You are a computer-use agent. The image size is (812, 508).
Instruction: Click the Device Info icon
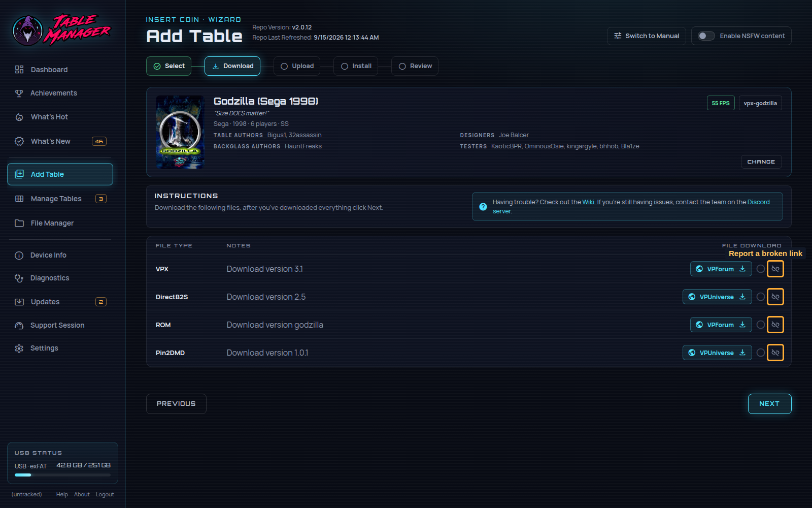click(19, 256)
